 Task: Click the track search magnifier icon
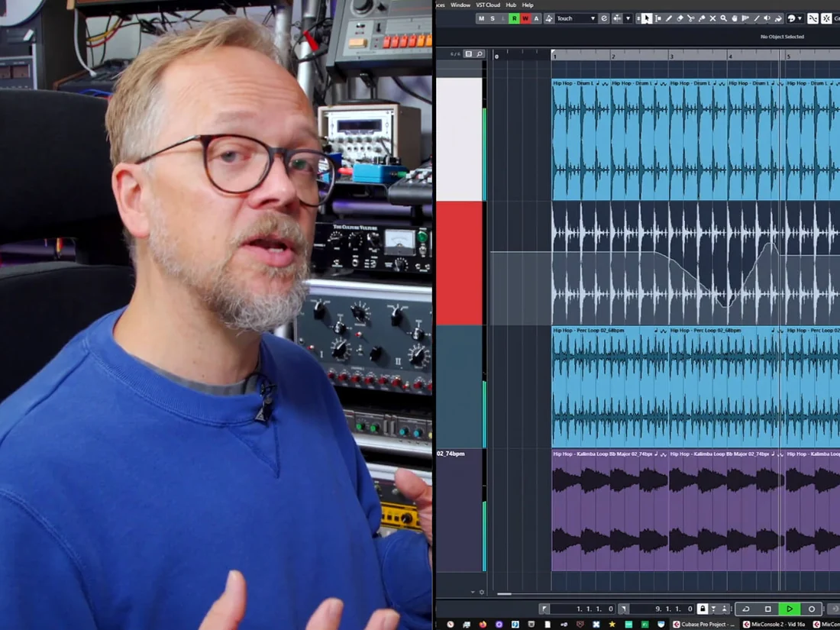480,54
